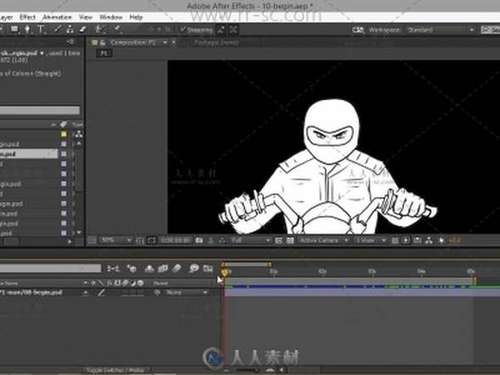Click the timeline motion blur icon
The height and width of the screenshot is (375, 500).
point(177,268)
